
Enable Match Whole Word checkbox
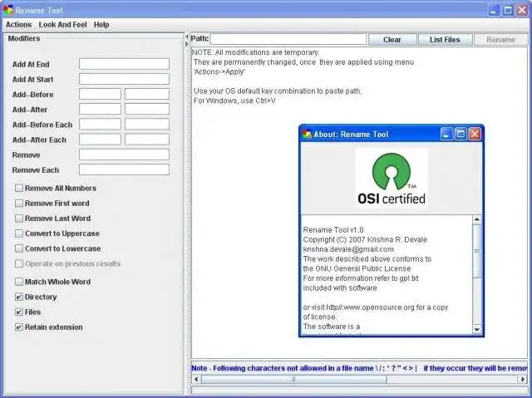pos(19,282)
